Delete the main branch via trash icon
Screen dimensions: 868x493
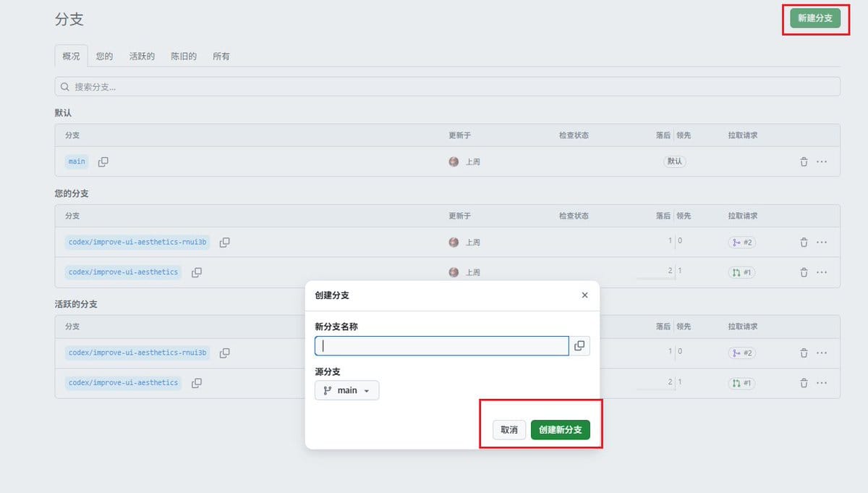(x=804, y=161)
